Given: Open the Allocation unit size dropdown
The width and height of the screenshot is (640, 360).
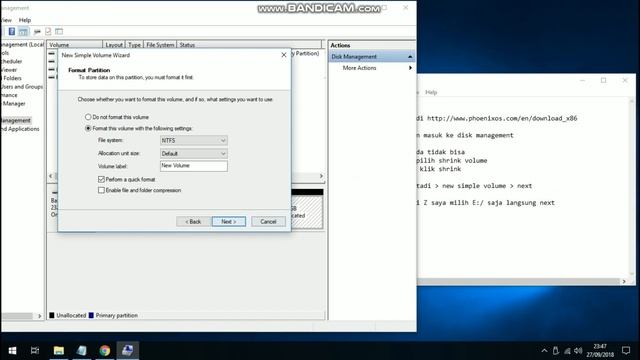Looking at the screenshot, I should (193, 153).
